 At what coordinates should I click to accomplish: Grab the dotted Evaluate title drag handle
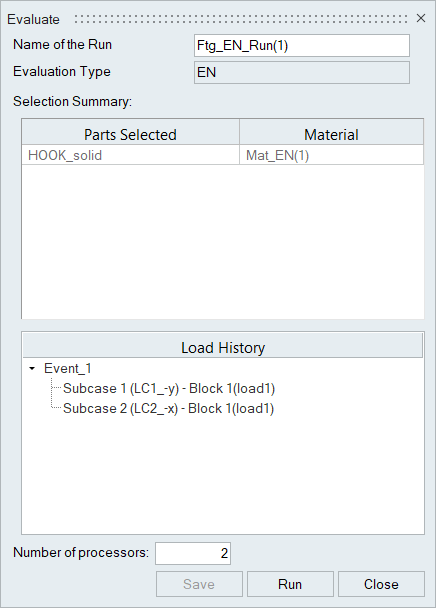pos(241,19)
